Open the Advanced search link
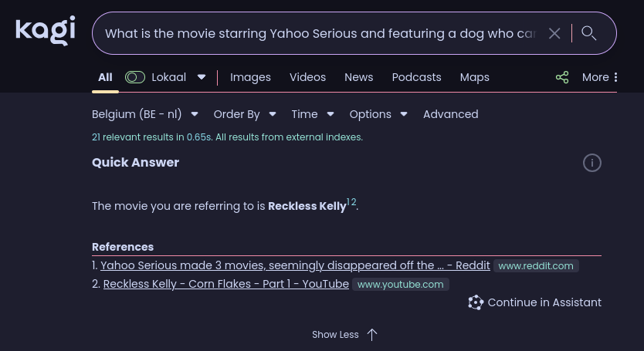Image resolution: width=644 pixels, height=351 pixels. tap(450, 114)
